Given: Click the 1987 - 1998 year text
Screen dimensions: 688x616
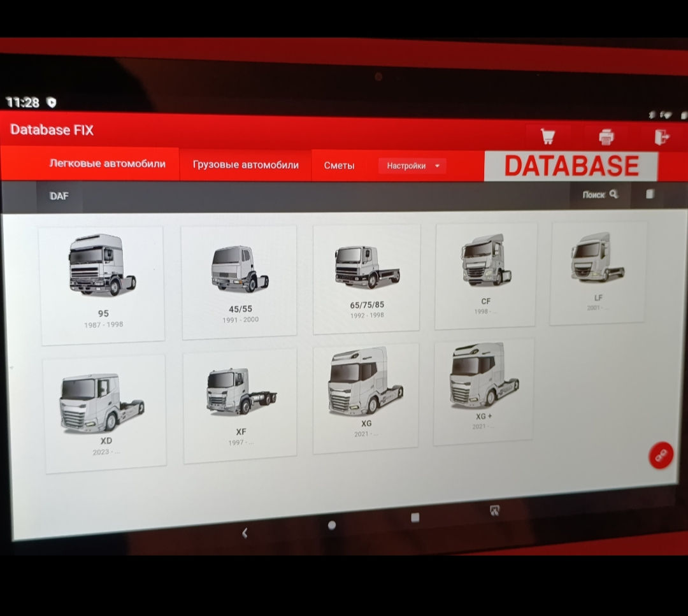Looking at the screenshot, I should [104, 325].
